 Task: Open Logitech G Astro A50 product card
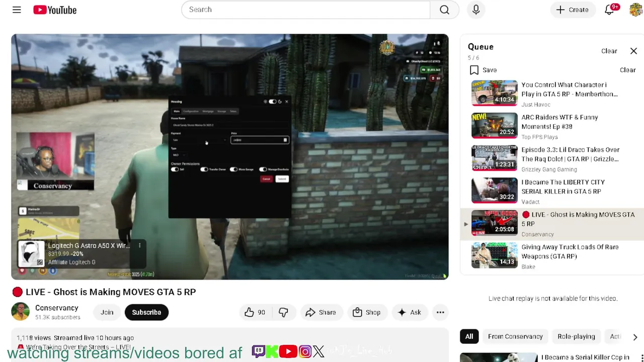82,253
